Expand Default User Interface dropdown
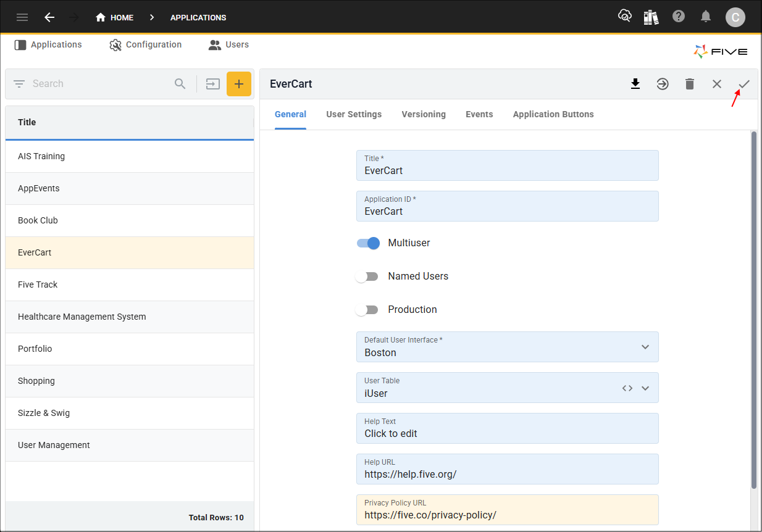Viewport: 762px width, 532px height. coord(645,347)
